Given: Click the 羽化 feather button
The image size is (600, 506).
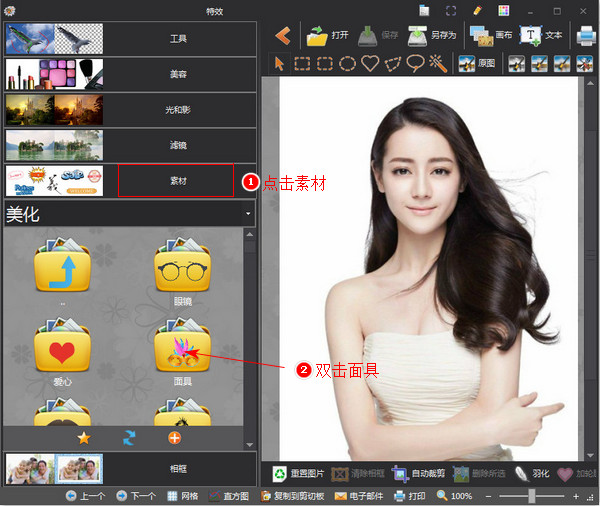Looking at the screenshot, I should (x=532, y=474).
